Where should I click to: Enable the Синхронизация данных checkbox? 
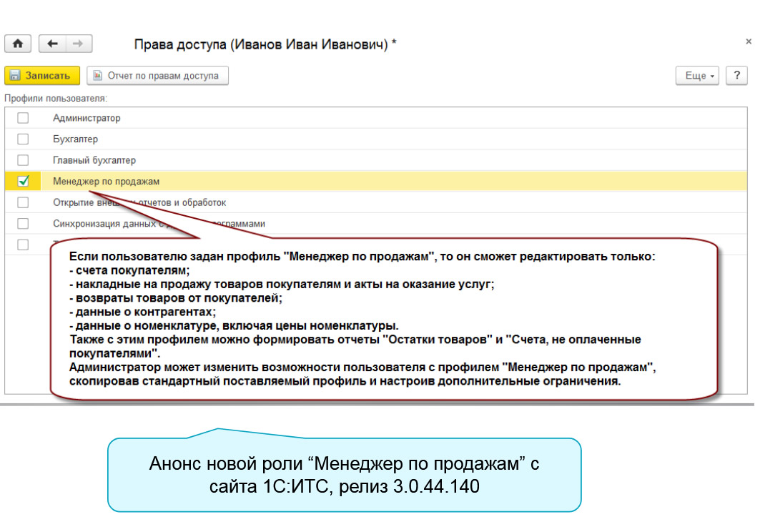click(23, 223)
